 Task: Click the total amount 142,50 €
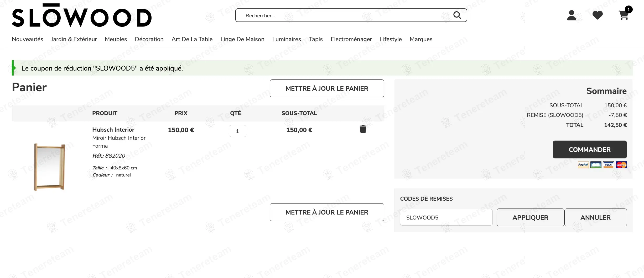[x=615, y=125]
